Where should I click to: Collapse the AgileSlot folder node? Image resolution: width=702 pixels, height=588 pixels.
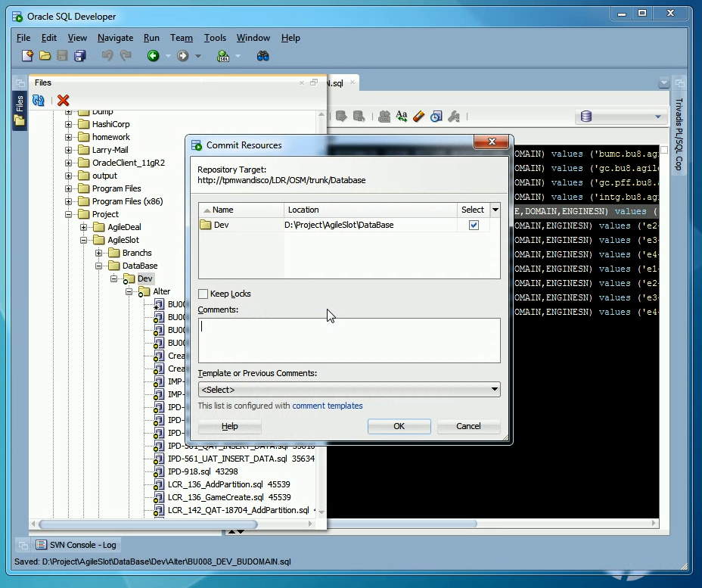tap(84, 240)
